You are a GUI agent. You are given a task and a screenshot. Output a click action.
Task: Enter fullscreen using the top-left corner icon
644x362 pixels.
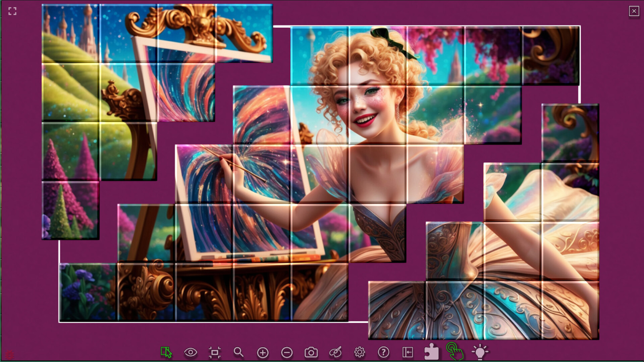tap(12, 12)
